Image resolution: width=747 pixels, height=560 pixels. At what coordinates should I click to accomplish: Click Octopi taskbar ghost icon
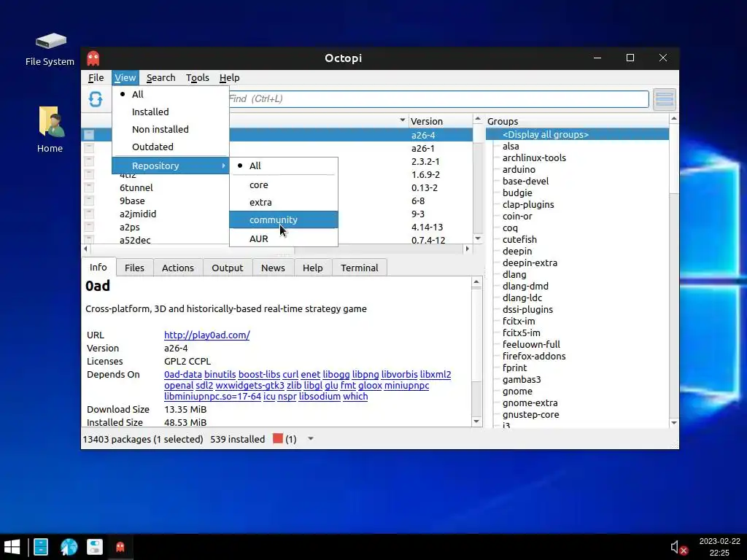tap(120, 547)
